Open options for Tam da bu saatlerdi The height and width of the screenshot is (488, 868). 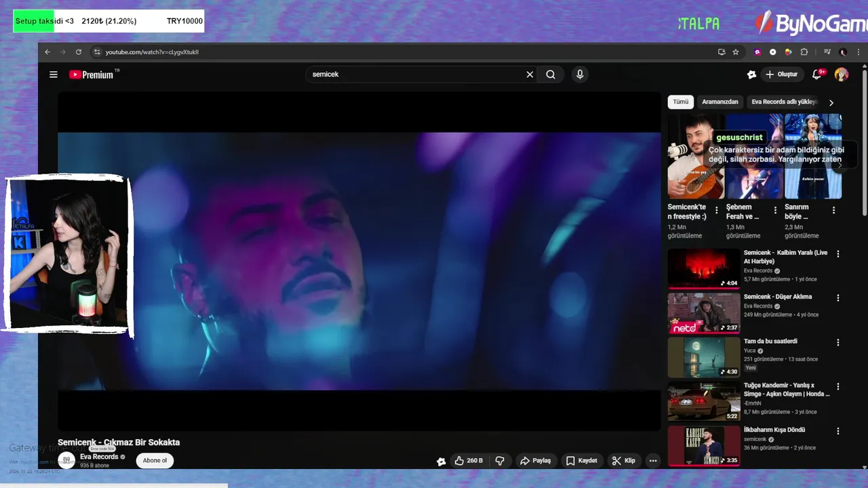coord(838,343)
